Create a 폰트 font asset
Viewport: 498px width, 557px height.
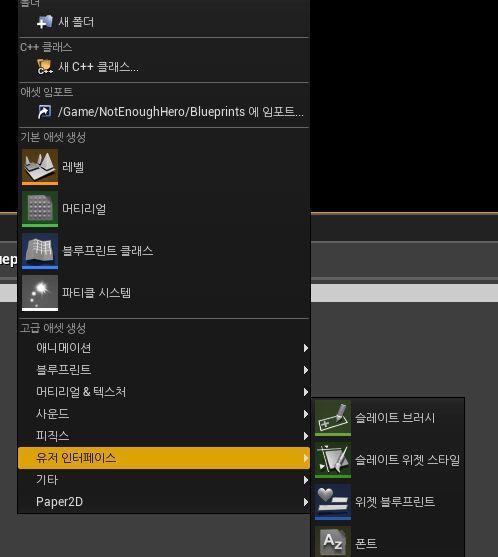[x=388, y=541]
